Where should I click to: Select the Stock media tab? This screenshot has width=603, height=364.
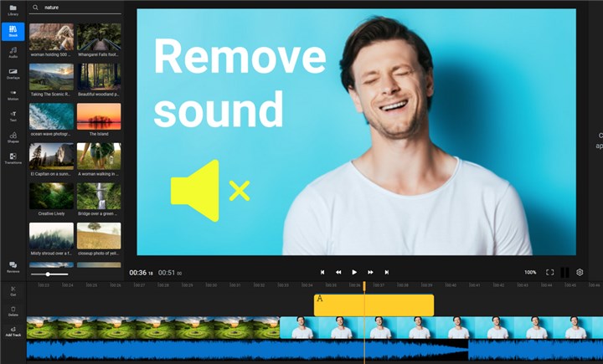[13, 32]
